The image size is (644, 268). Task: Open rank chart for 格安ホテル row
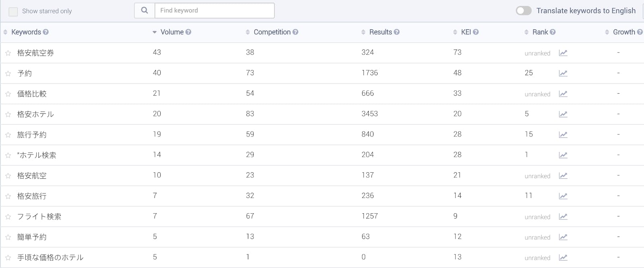coord(563,114)
